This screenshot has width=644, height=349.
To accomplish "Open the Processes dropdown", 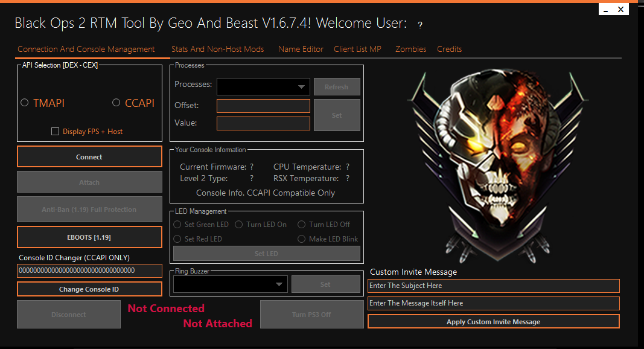I will (x=263, y=87).
